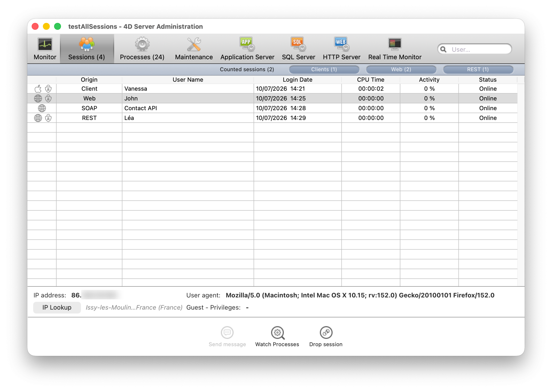Click the globe icon in the SOAP row
This screenshot has width=552, height=392.
pos(42,108)
